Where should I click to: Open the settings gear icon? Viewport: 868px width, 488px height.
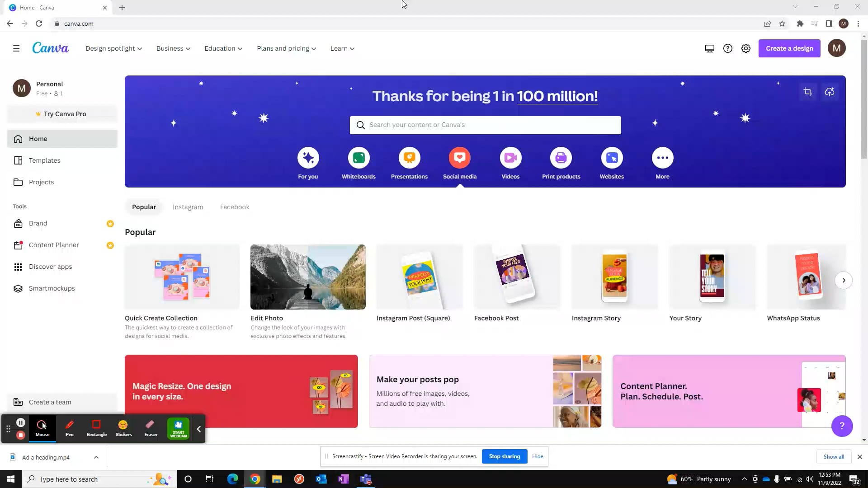click(x=746, y=48)
